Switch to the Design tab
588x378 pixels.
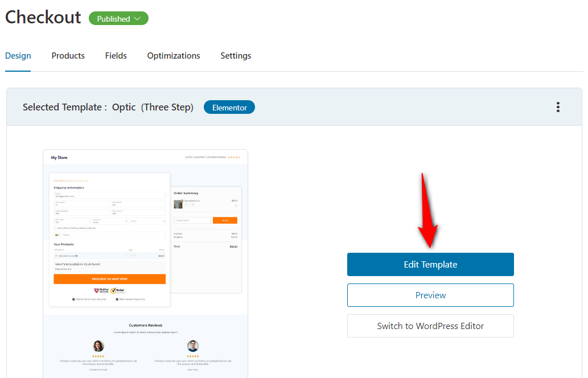click(x=18, y=56)
